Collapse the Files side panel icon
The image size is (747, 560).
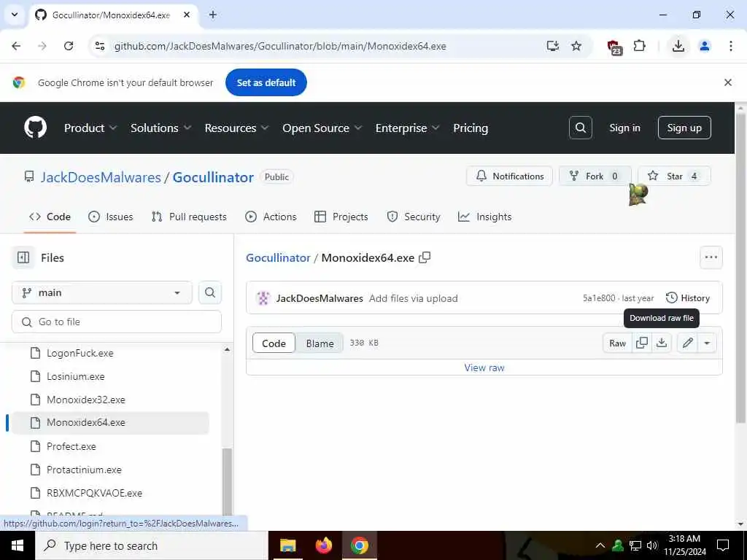pos(23,257)
